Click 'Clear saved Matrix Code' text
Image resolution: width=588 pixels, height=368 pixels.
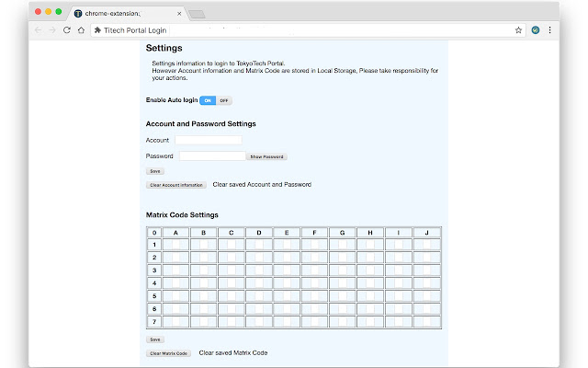[x=232, y=353]
